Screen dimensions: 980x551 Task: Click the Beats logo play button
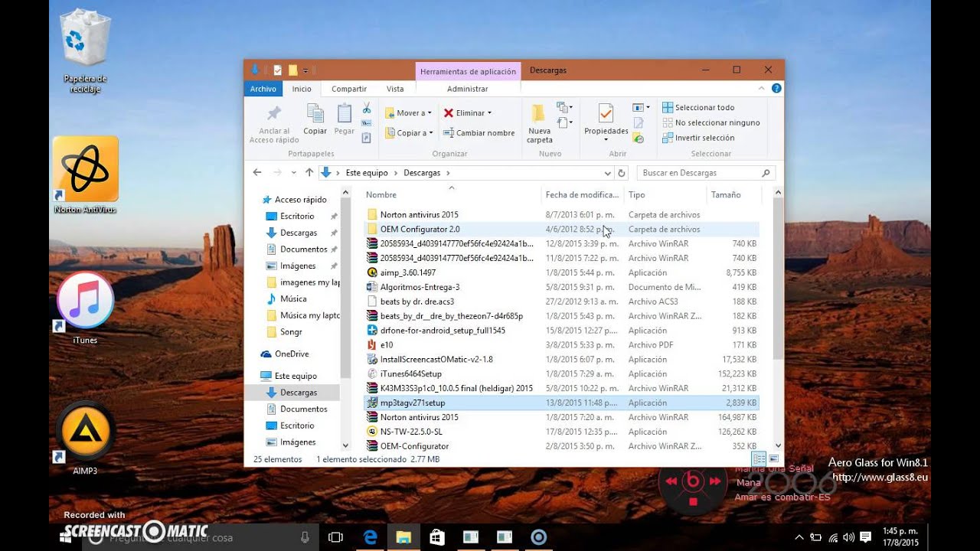pos(693,481)
